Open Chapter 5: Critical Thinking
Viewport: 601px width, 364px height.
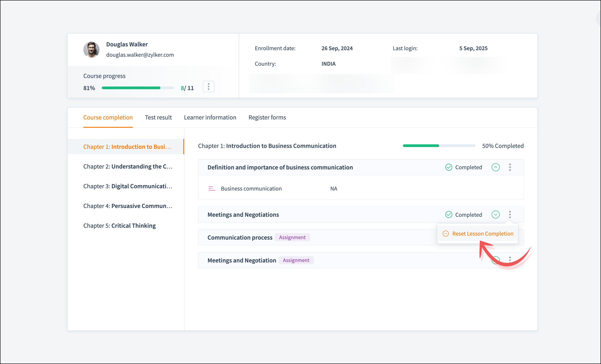click(x=119, y=226)
